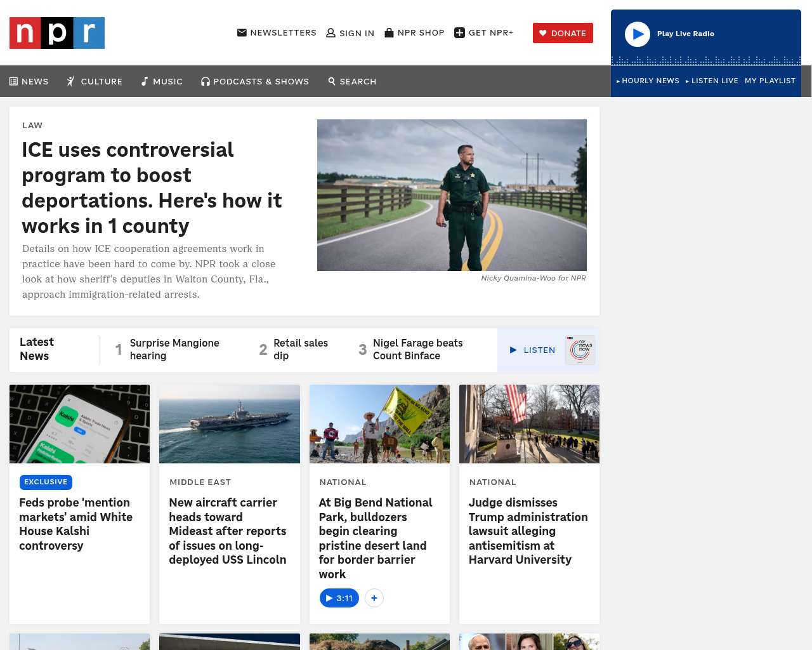Open My Playlist

pyautogui.click(x=770, y=81)
